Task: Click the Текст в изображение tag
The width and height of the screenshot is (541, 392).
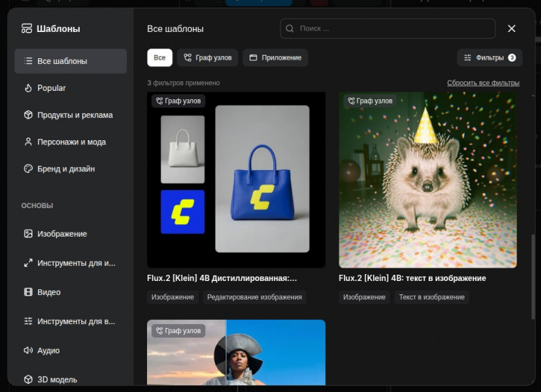Action: pyautogui.click(x=431, y=297)
